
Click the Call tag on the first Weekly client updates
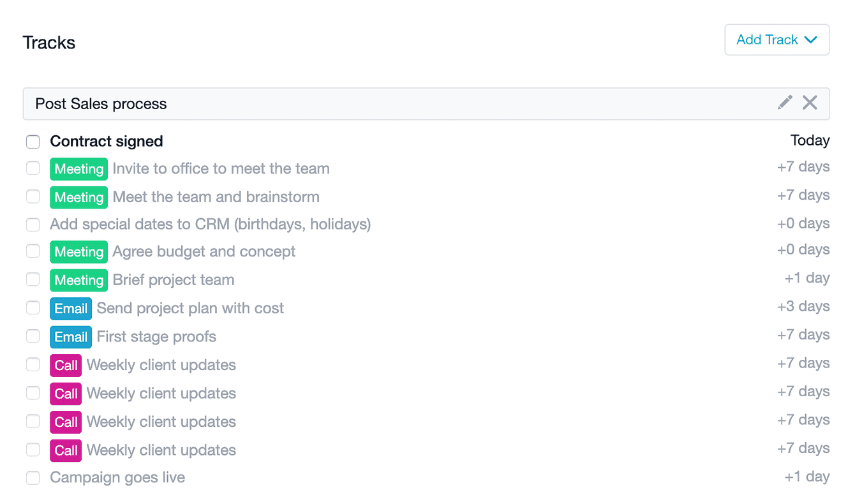tap(66, 366)
